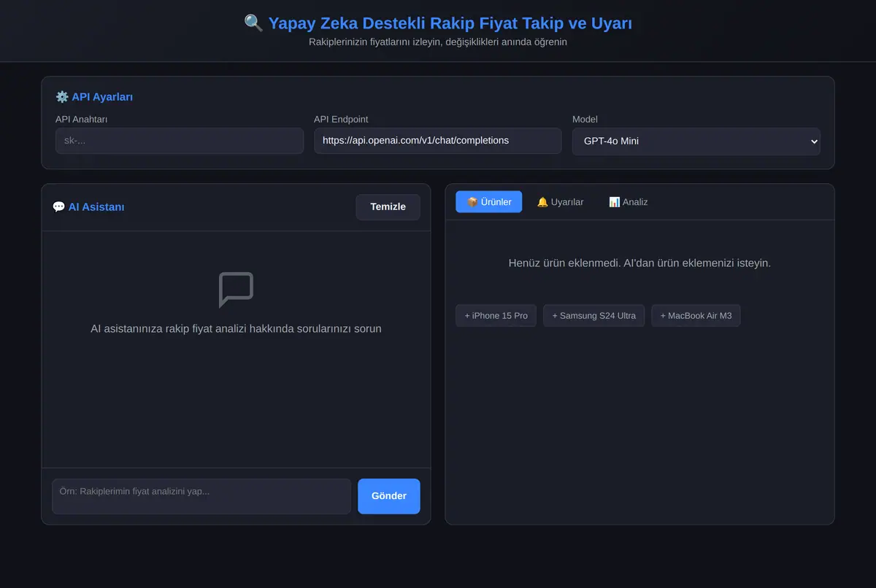Click the "API Anahtarı" label
This screenshot has width=876, height=588.
click(x=82, y=119)
